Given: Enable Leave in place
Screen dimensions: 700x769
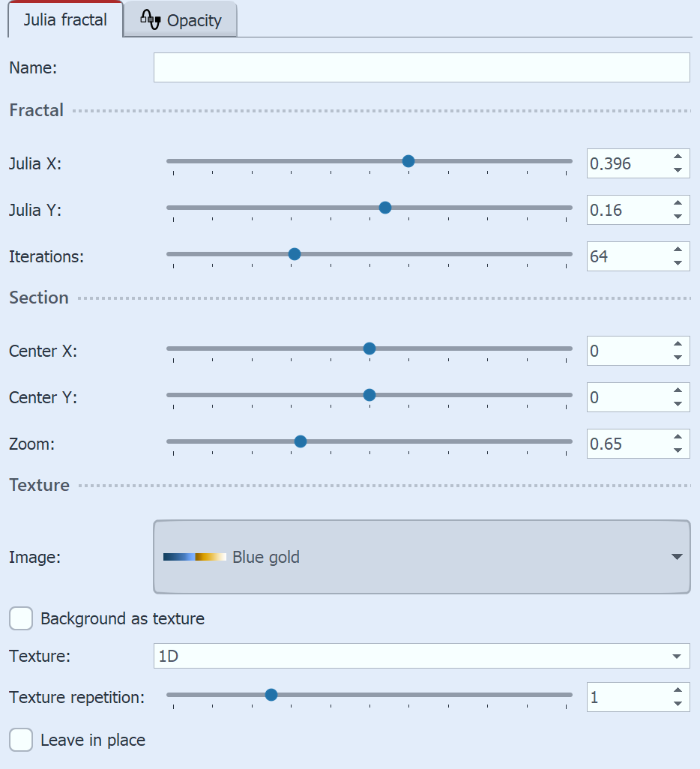Looking at the screenshot, I should [21, 740].
